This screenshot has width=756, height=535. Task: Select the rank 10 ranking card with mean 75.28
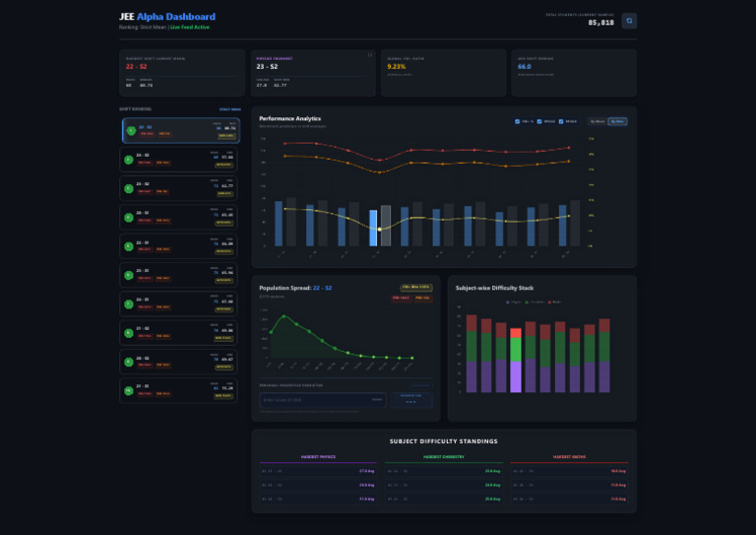178,391
